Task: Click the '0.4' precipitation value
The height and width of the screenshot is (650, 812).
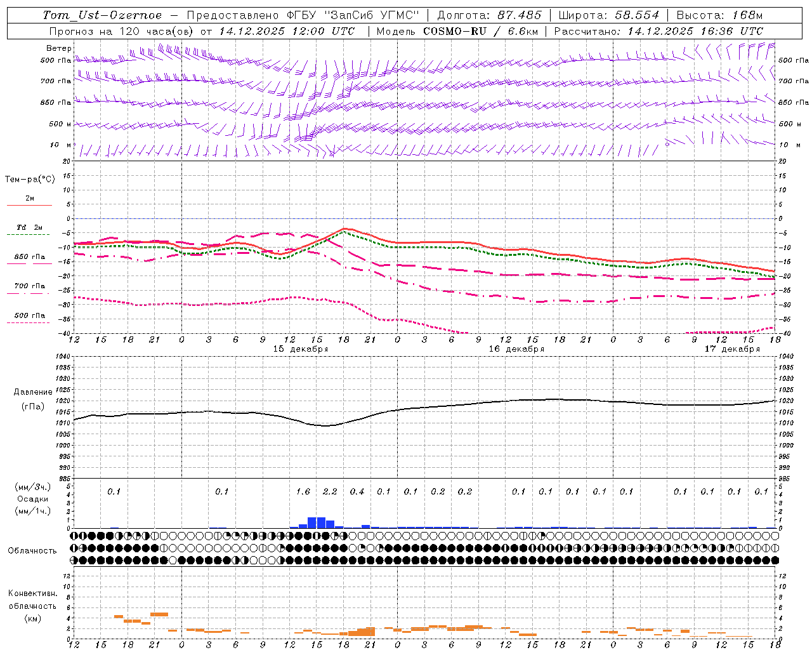Action: (x=357, y=491)
